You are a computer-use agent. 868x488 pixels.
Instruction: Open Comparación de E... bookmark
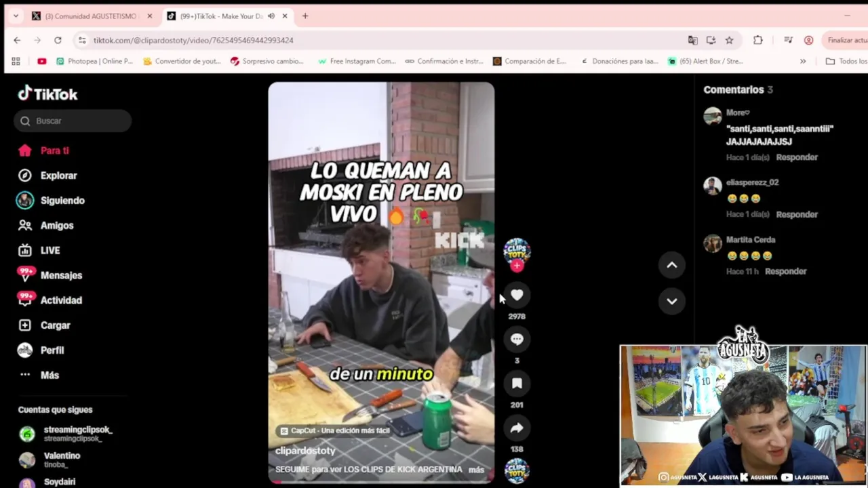coord(530,61)
